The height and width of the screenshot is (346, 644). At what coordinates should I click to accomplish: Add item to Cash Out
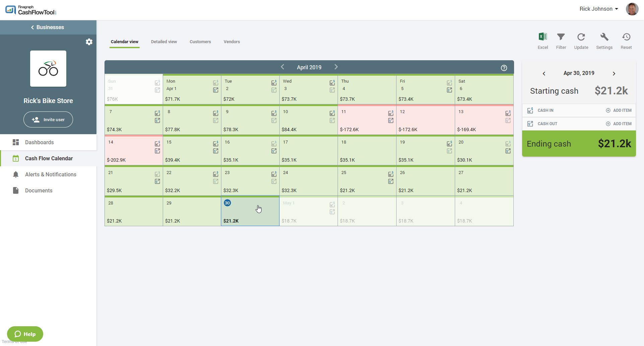point(619,124)
